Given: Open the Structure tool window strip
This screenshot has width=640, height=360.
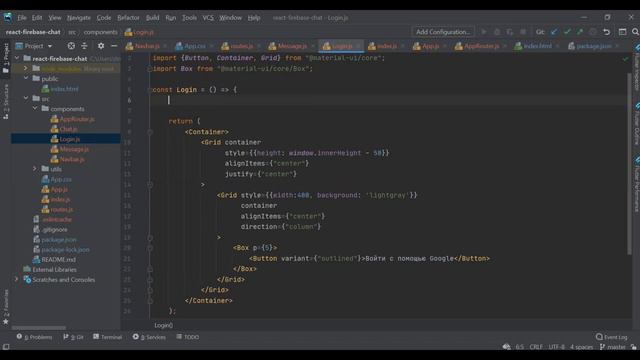Looking at the screenshot, I should click(6, 101).
